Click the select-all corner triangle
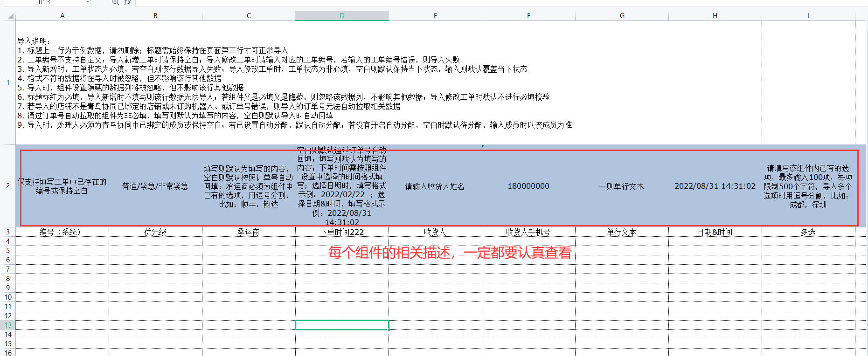Screen dimensions: 868x356 [11, 16]
